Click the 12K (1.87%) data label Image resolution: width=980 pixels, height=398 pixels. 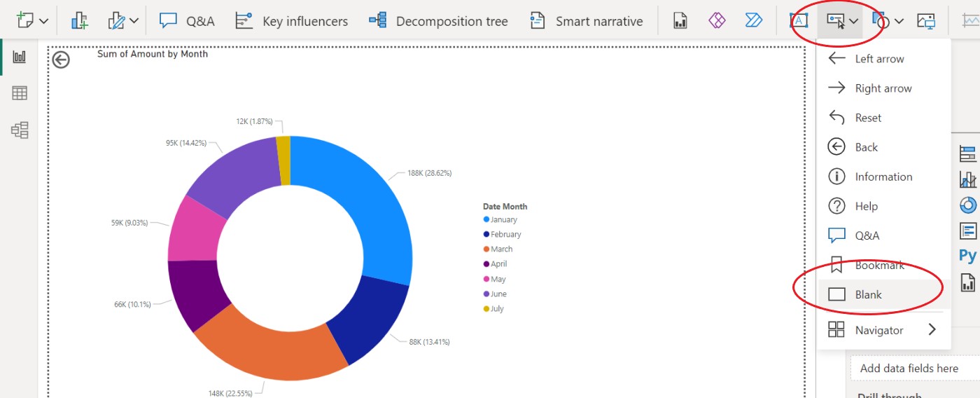point(254,121)
